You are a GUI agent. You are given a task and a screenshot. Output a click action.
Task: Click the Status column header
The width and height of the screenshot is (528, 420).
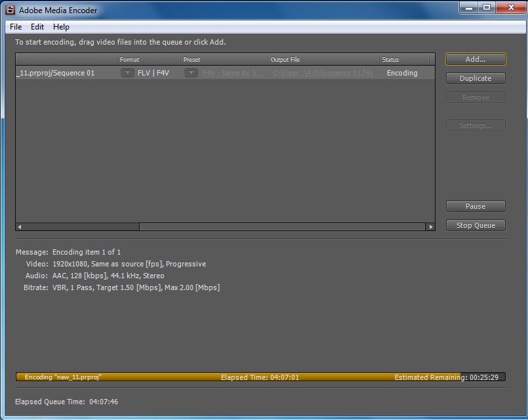point(404,60)
